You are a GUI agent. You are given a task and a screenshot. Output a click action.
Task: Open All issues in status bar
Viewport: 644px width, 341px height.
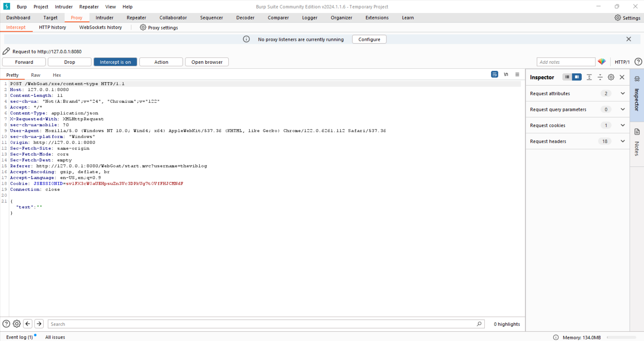[55, 337]
